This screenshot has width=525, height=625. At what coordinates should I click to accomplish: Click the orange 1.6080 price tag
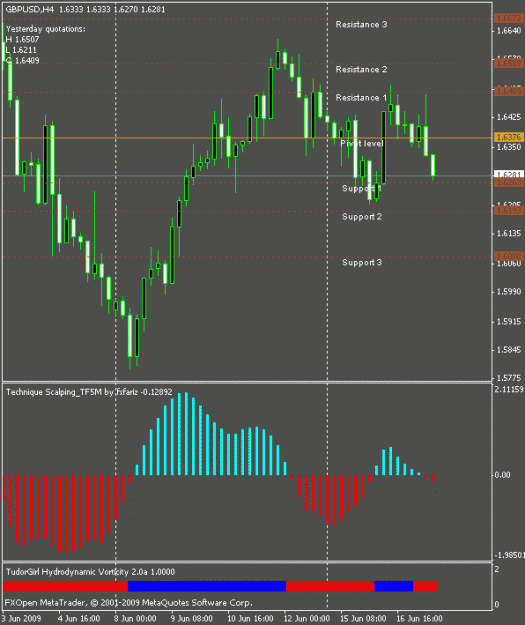coord(509,256)
